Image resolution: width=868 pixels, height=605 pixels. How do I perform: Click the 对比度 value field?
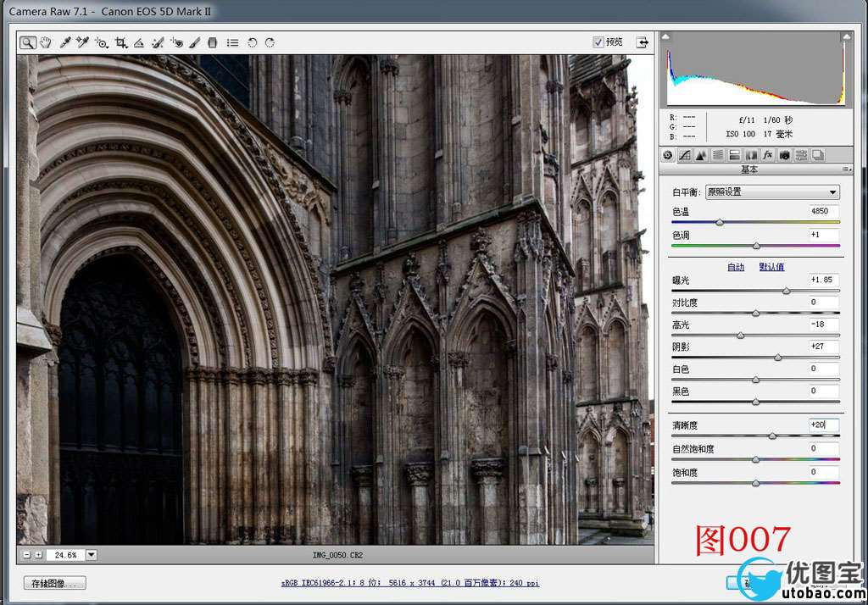[x=823, y=302]
